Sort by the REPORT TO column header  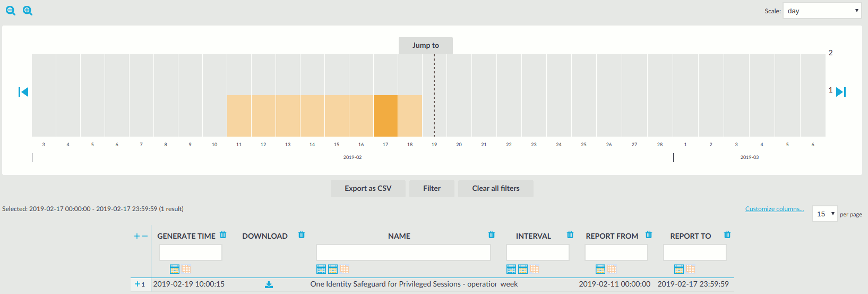pos(691,236)
